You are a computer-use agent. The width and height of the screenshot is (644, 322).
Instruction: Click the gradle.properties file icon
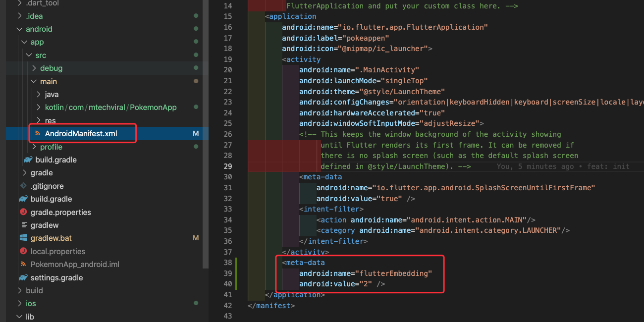pyautogui.click(x=24, y=212)
